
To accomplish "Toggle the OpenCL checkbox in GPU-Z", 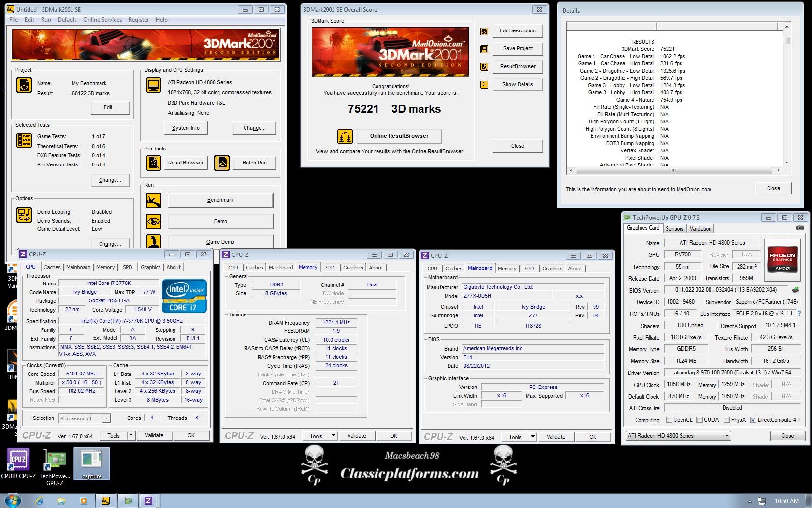I will tap(669, 420).
